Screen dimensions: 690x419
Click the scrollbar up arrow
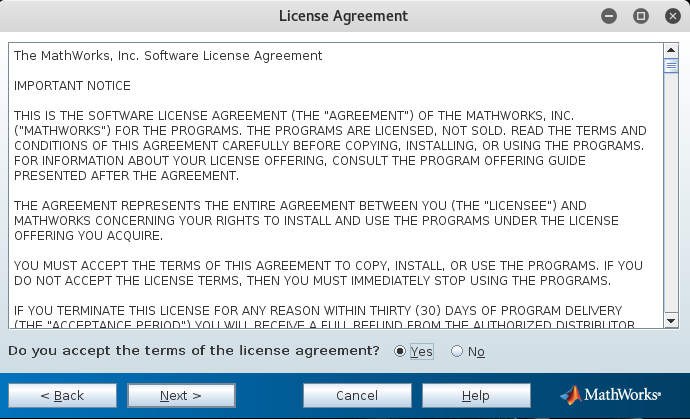(671, 50)
